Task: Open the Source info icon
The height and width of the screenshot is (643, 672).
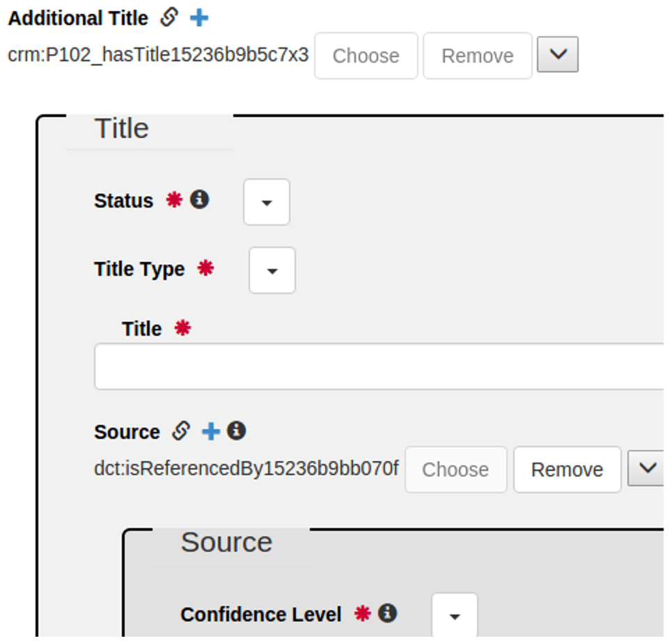Action: point(237,431)
